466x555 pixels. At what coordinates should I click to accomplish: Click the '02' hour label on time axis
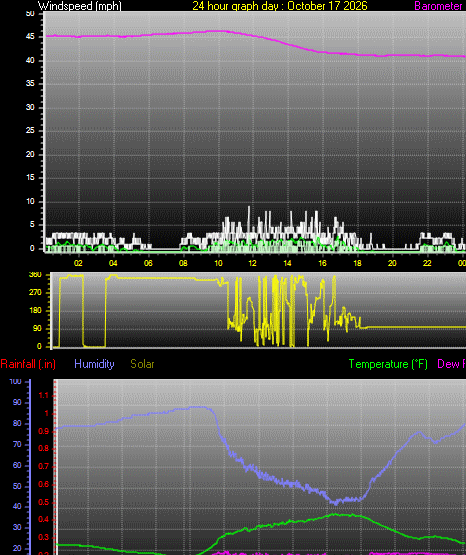78,263
